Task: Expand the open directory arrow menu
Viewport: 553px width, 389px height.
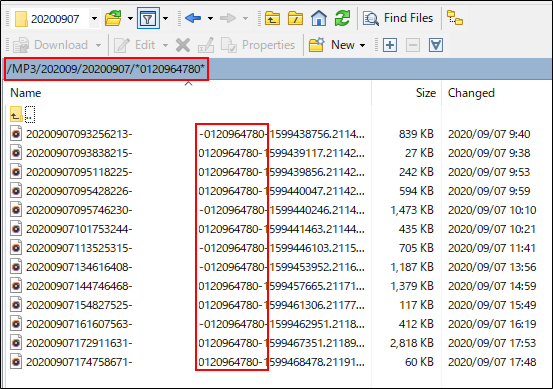Action: click(x=130, y=18)
